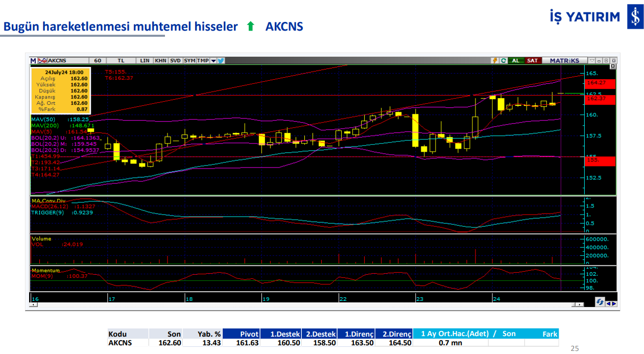Open the chart icon beside AKCNS symbol

tap(43, 60)
